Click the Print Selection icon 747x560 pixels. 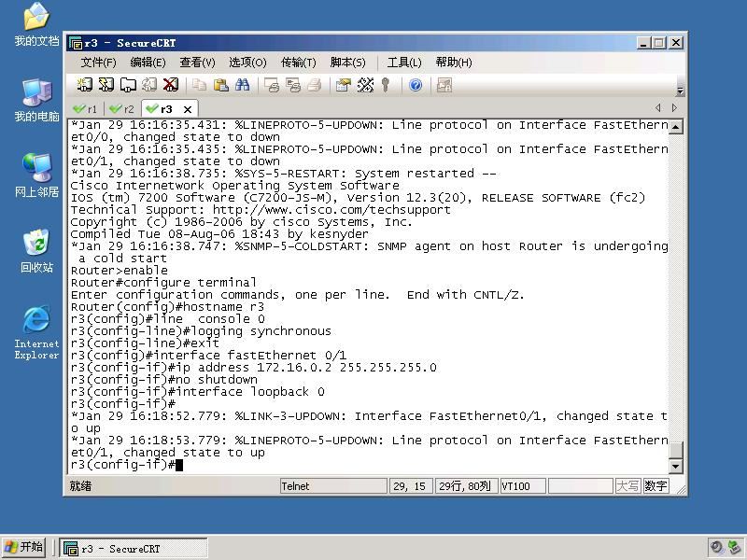(x=293, y=85)
